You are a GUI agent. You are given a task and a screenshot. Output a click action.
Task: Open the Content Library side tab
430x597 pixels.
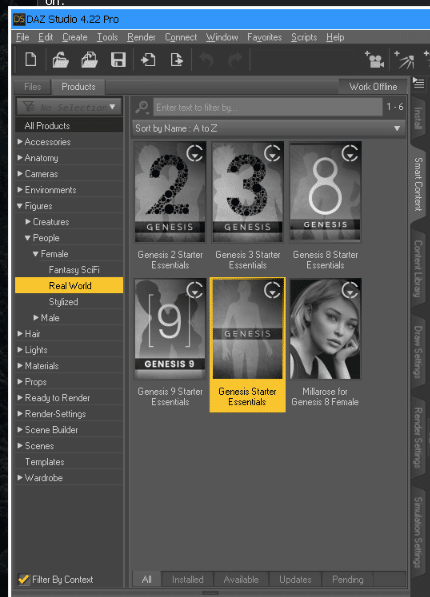point(418,268)
